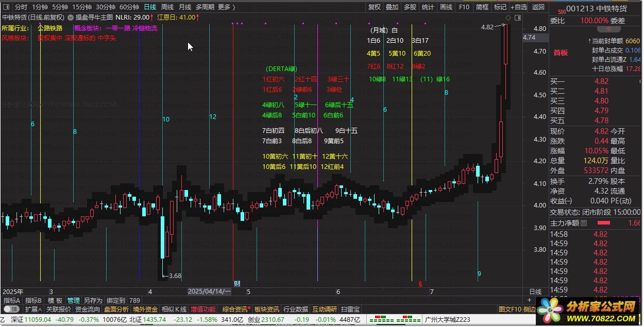Click the 标记 mark button
Viewport: 644px width, 327px height.
(x=500, y=7)
